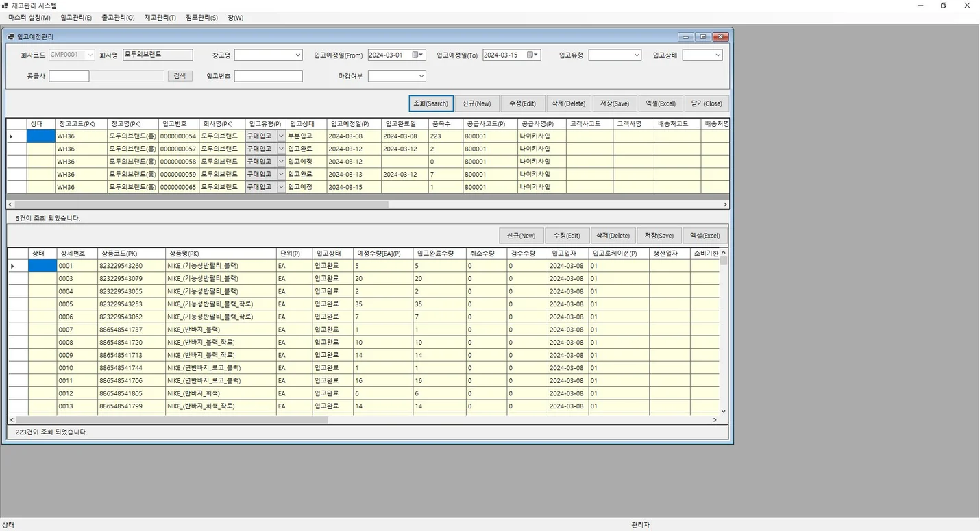980x531 pixels.
Task: Expand the 입고유형 filter combo box
Action: click(637, 55)
